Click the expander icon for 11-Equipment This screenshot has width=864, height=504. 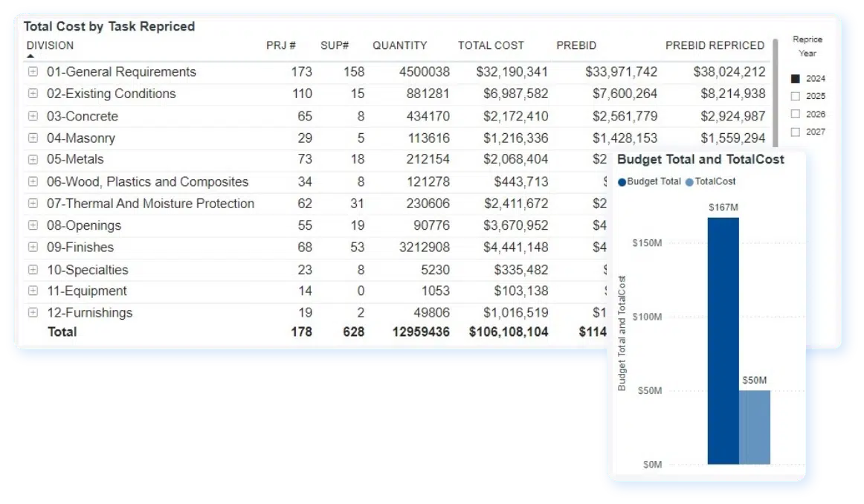coord(33,291)
